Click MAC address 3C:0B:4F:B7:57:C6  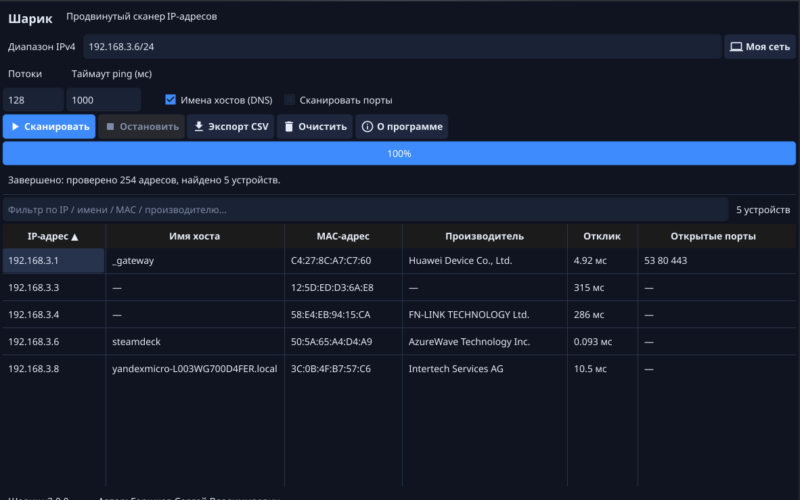(331, 369)
